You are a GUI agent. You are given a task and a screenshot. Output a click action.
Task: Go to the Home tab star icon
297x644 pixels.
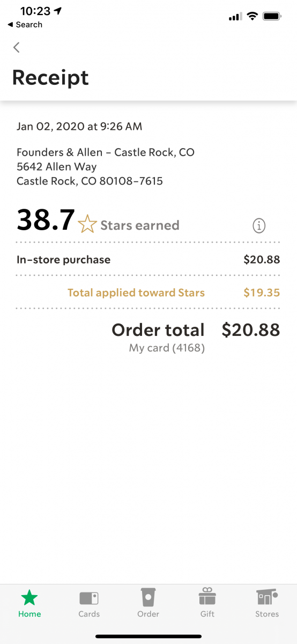tap(29, 597)
